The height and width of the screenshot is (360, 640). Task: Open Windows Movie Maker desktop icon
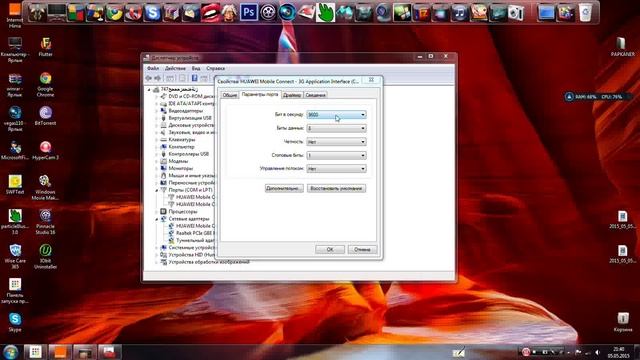46,187
